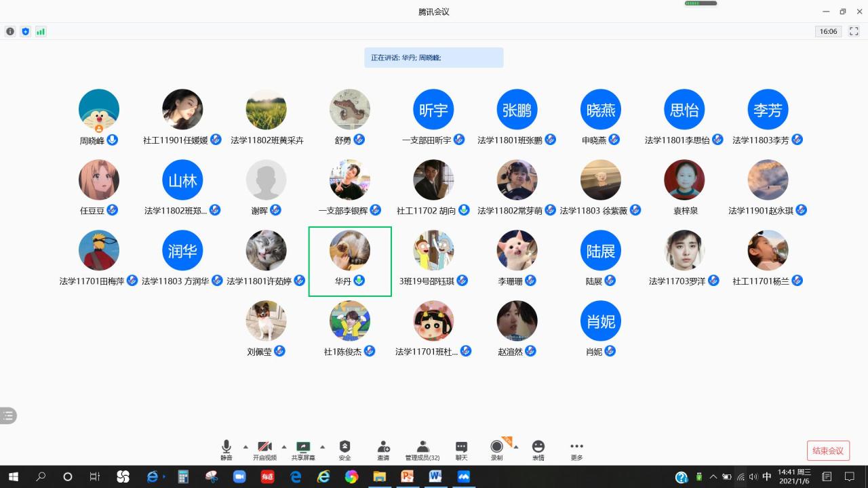Screen dimensions: 868x488
Task: Open the 表情 emoji reactions
Action: tap(538, 449)
